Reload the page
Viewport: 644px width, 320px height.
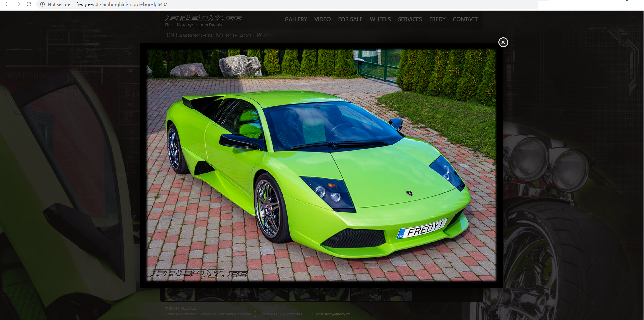(x=29, y=4)
